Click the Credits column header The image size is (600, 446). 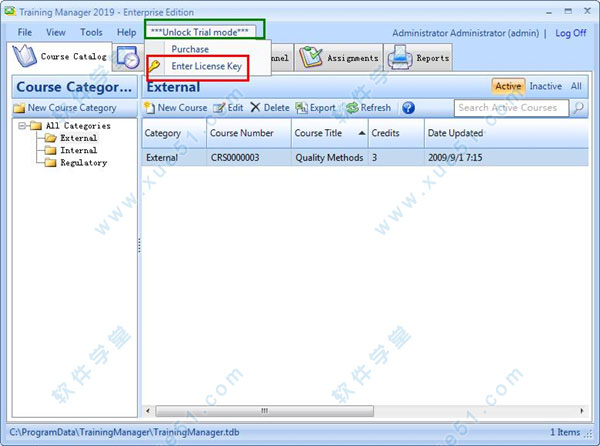pyautogui.click(x=396, y=133)
